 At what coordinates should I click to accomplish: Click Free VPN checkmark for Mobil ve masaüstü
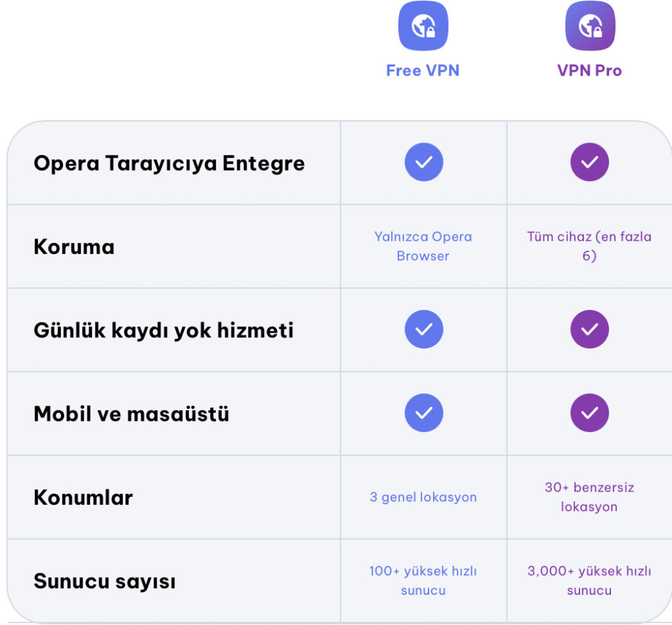[423, 413]
